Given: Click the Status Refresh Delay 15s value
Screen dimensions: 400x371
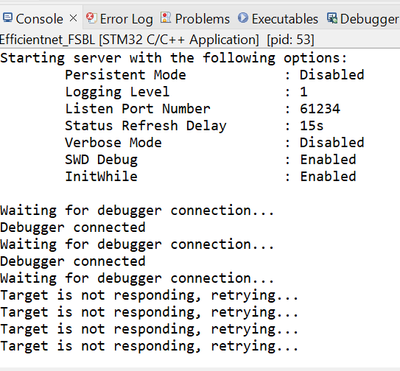Looking at the screenshot, I should [x=312, y=126].
